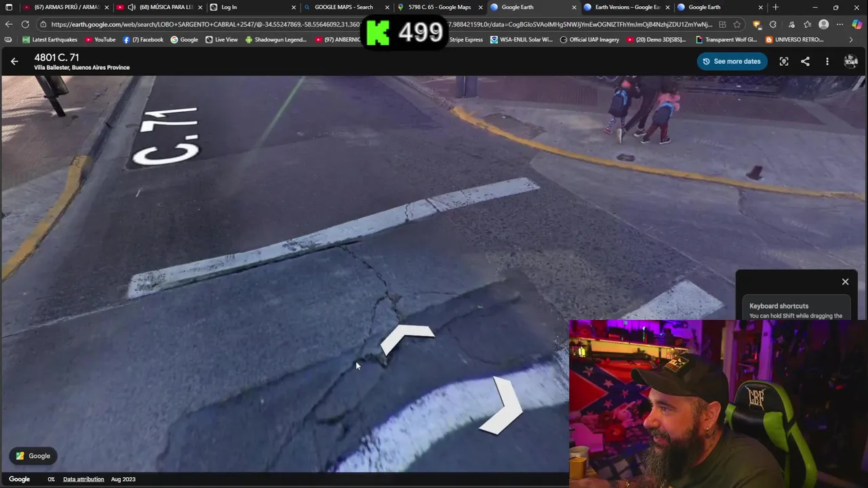Viewport: 868px width, 488px height.
Task: Open the WSA-ENLIL Solar Wind bookmark
Action: click(x=521, y=40)
